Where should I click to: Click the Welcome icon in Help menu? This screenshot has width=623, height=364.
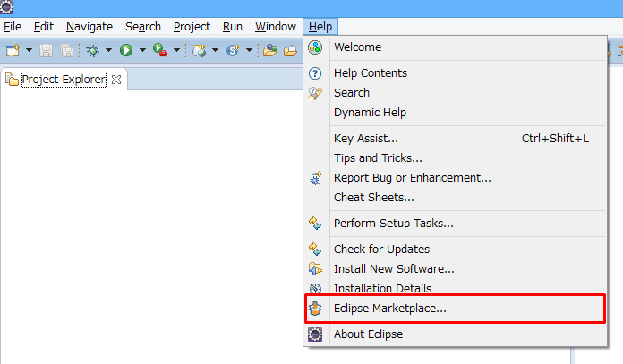315,47
